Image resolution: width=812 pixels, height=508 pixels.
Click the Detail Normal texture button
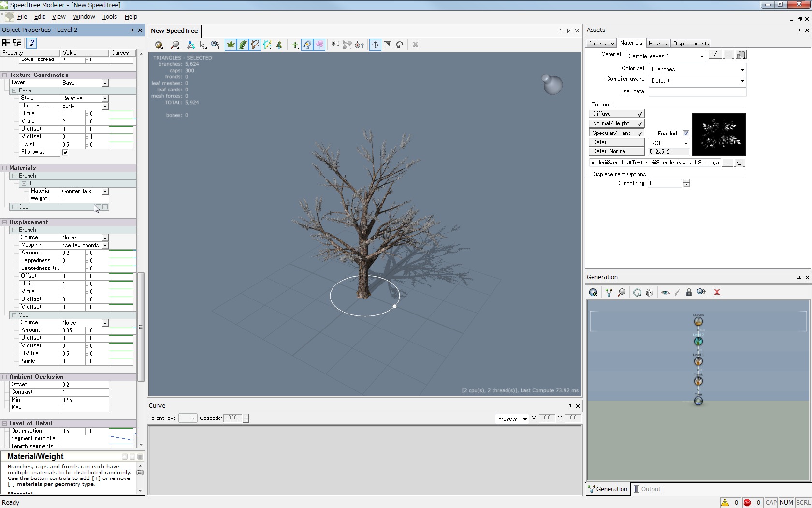(x=616, y=151)
